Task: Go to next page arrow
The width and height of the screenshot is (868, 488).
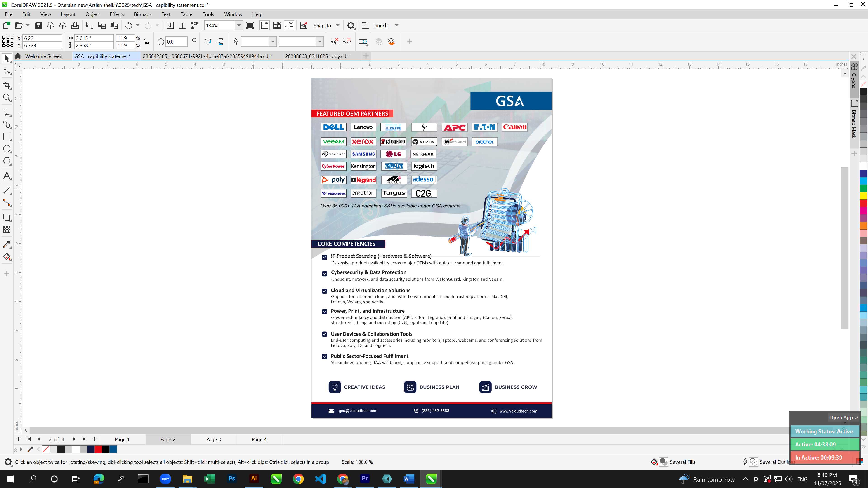Action: click(74, 439)
